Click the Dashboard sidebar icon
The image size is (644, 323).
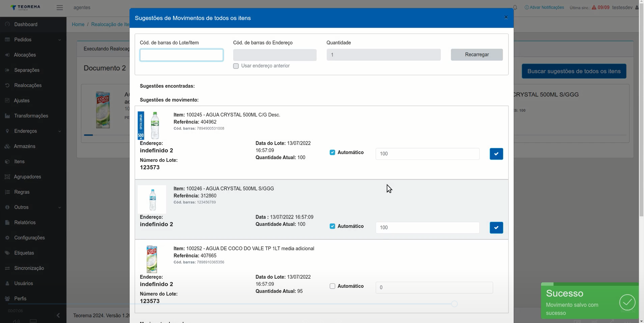click(7, 24)
